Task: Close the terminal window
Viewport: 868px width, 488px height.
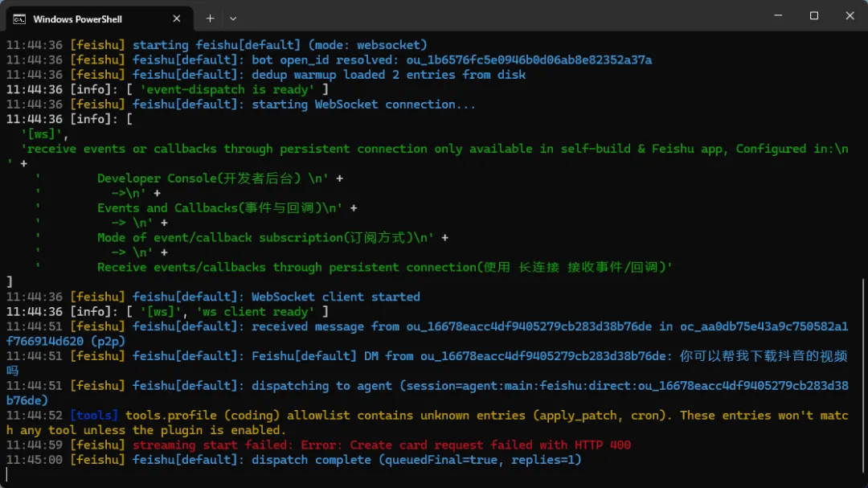Action: click(x=850, y=15)
